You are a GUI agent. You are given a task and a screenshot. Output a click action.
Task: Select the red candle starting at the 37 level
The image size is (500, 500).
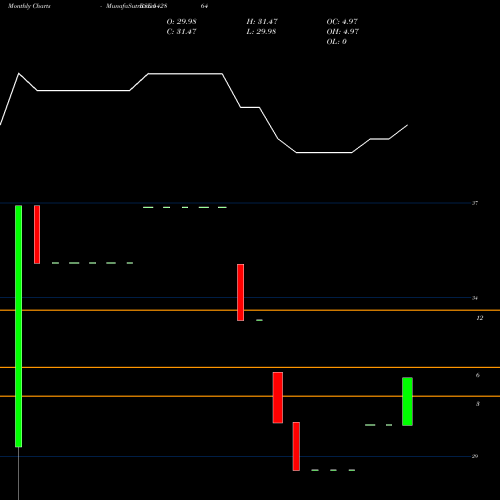[x=37, y=234]
